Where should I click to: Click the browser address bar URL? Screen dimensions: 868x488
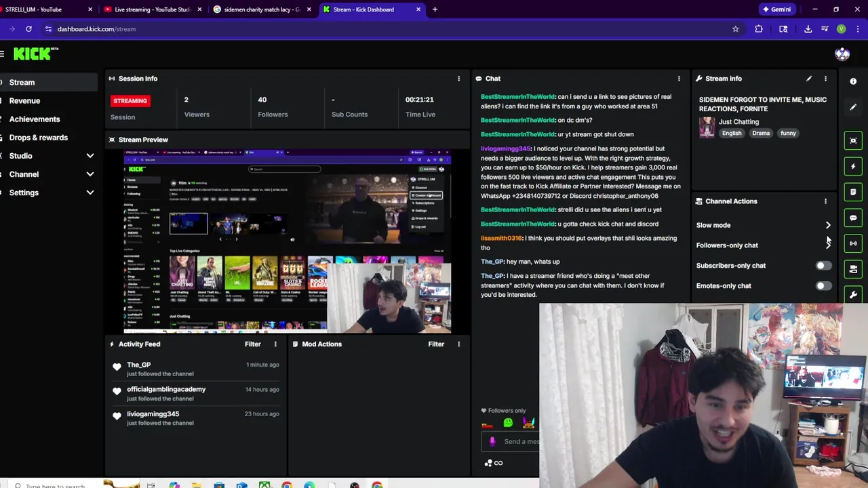click(x=96, y=29)
